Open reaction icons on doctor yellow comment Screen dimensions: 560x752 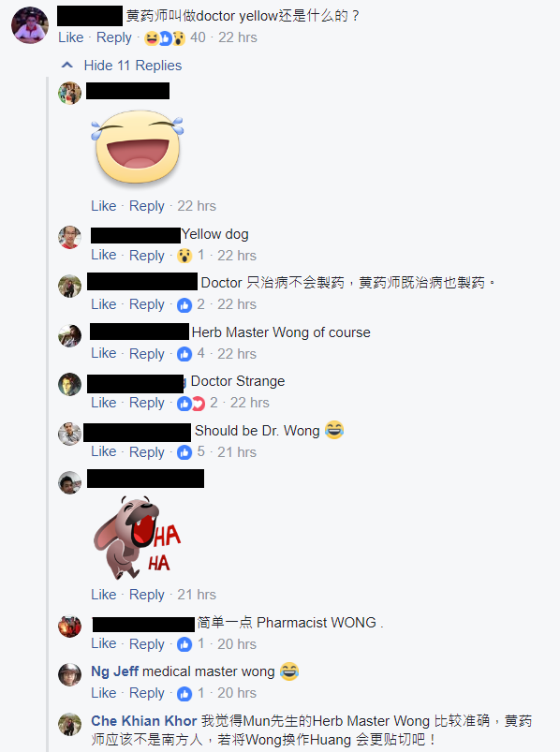point(165,37)
